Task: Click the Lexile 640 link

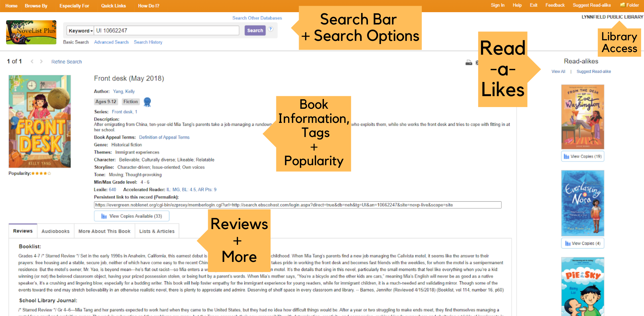Action: coord(112,189)
